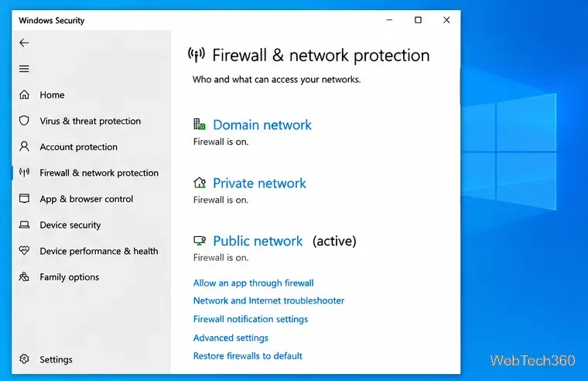The width and height of the screenshot is (588, 381).
Task: Click the back arrow icon
Action: pos(24,43)
